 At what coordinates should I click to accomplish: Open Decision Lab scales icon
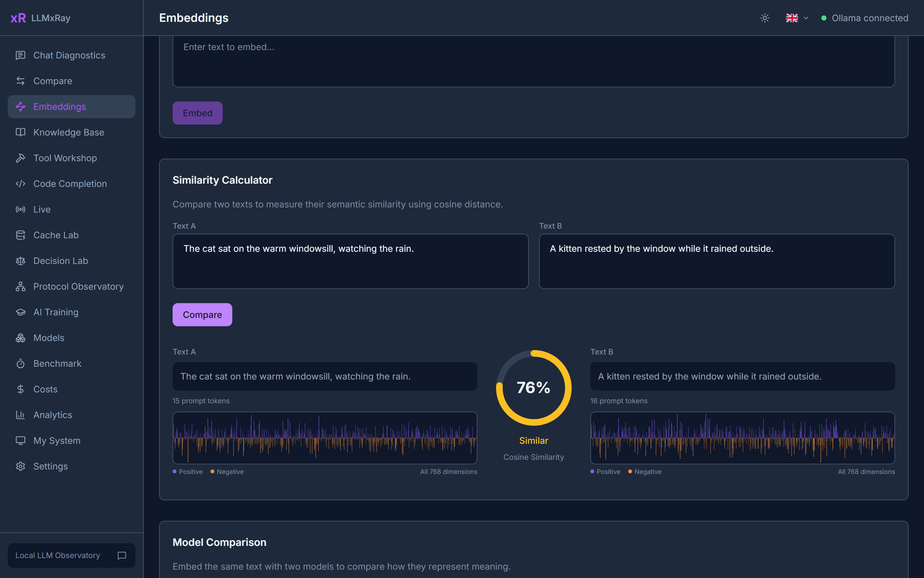[20, 261]
